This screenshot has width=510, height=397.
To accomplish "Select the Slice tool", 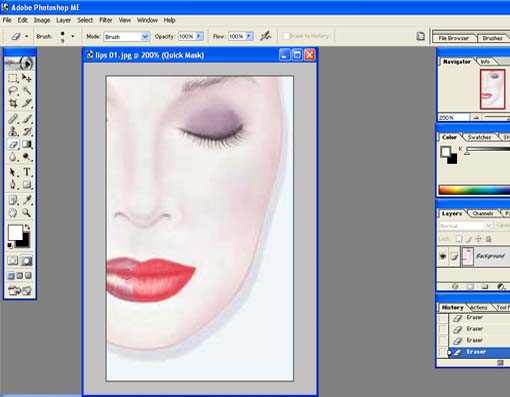I will tap(27, 103).
